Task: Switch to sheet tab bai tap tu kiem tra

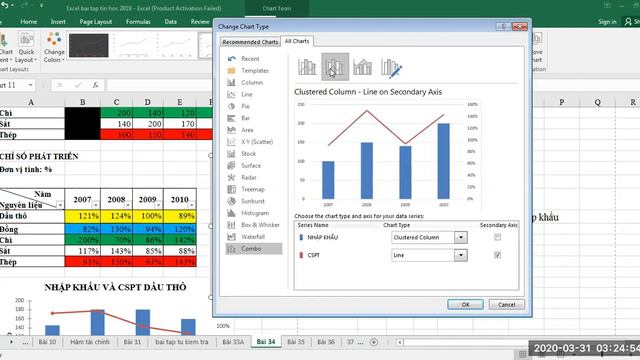Action: coord(182,342)
